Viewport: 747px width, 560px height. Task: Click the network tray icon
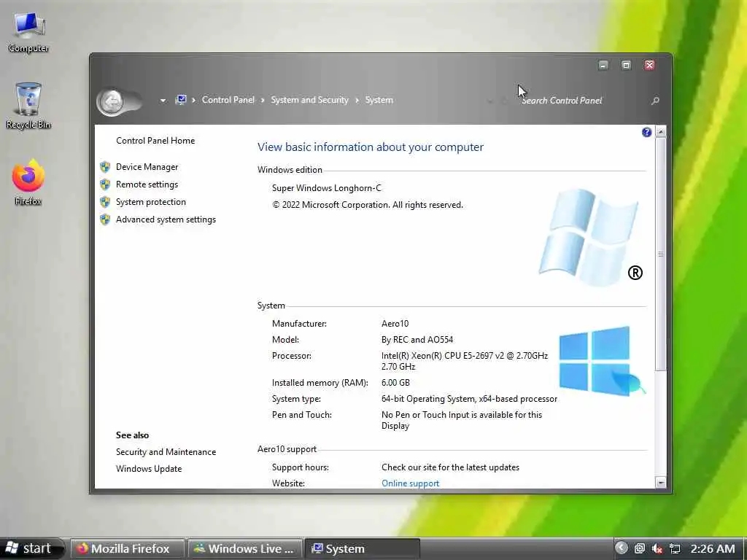675,548
